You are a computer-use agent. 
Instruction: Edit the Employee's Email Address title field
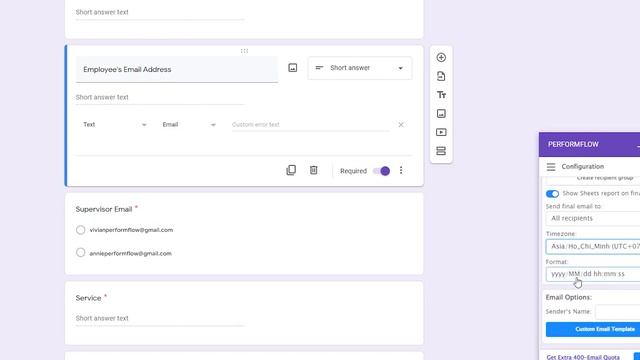point(177,69)
